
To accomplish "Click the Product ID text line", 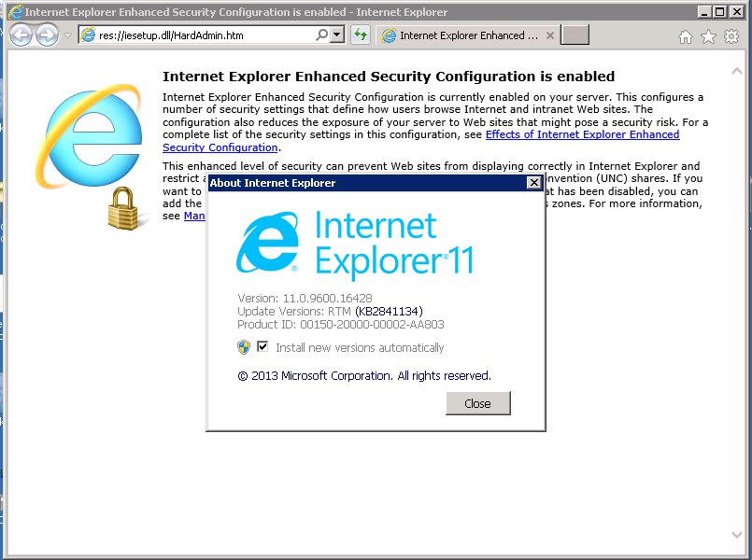I will point(341,324).
